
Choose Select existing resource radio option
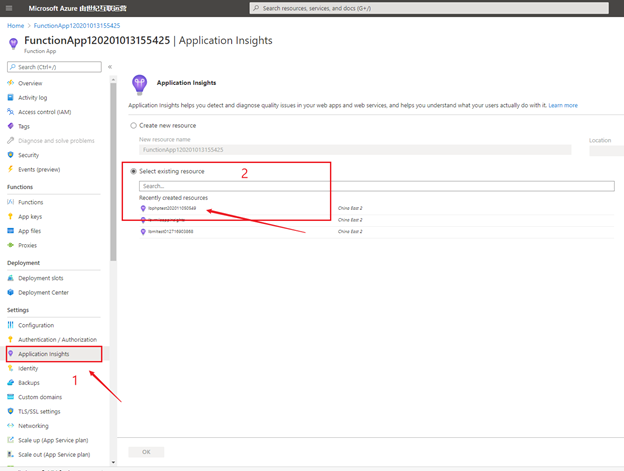pyautogui.click(x=135, y=171)
